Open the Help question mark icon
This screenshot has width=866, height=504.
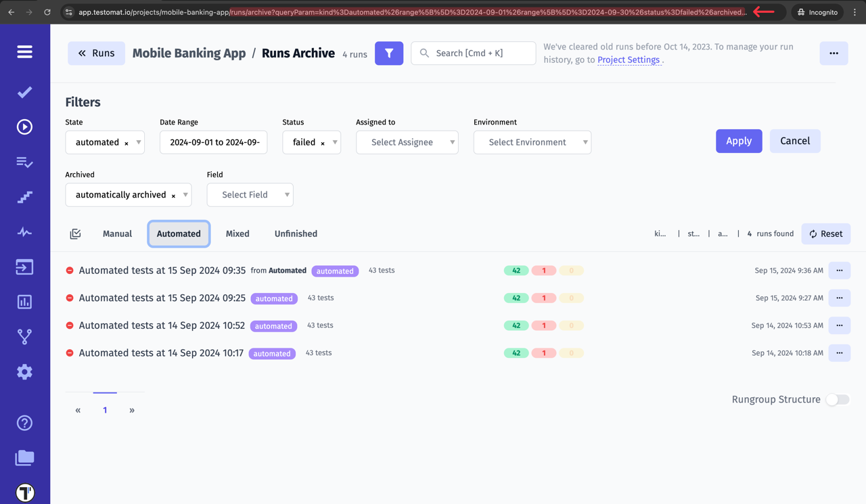pyautogui.click(x=24, y=423)
